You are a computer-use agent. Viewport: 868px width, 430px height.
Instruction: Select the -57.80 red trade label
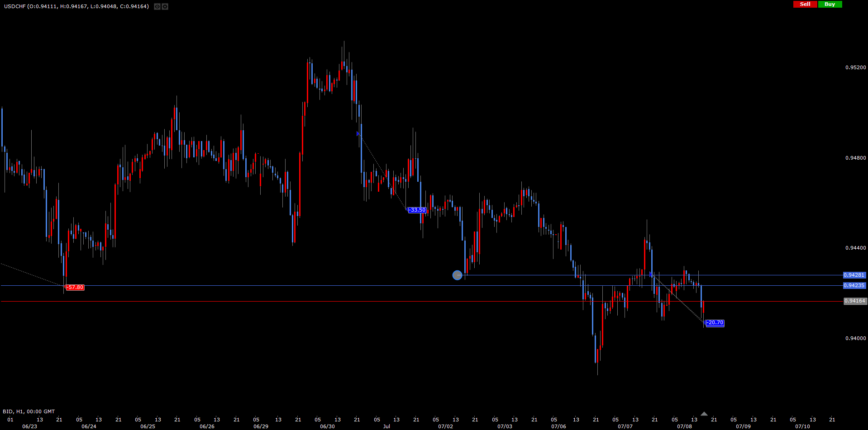[x=75, y=287]
